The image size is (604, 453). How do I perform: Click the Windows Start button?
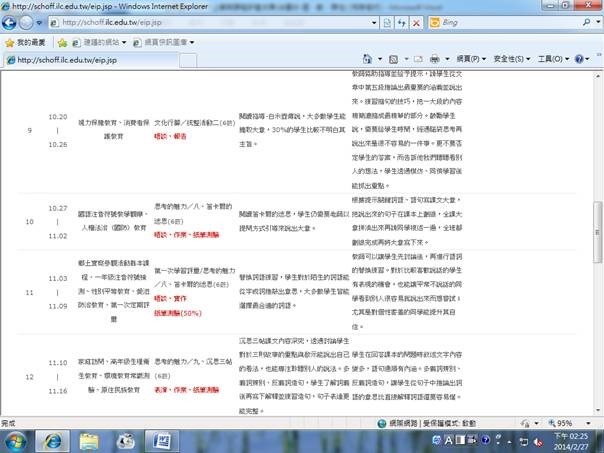[18, 440]
